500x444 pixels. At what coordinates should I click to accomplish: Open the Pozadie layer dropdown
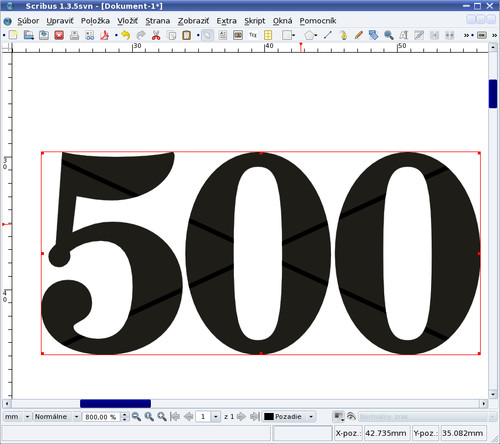[289, 417]
